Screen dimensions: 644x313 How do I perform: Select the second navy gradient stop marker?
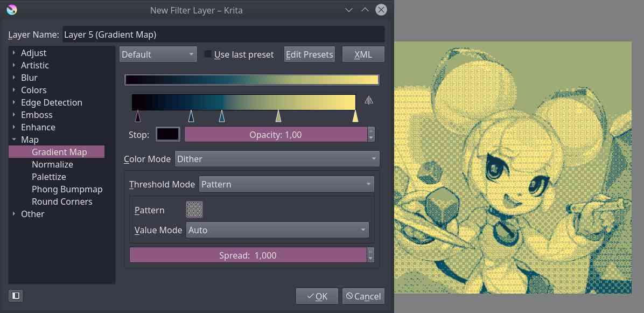point(191,116)
